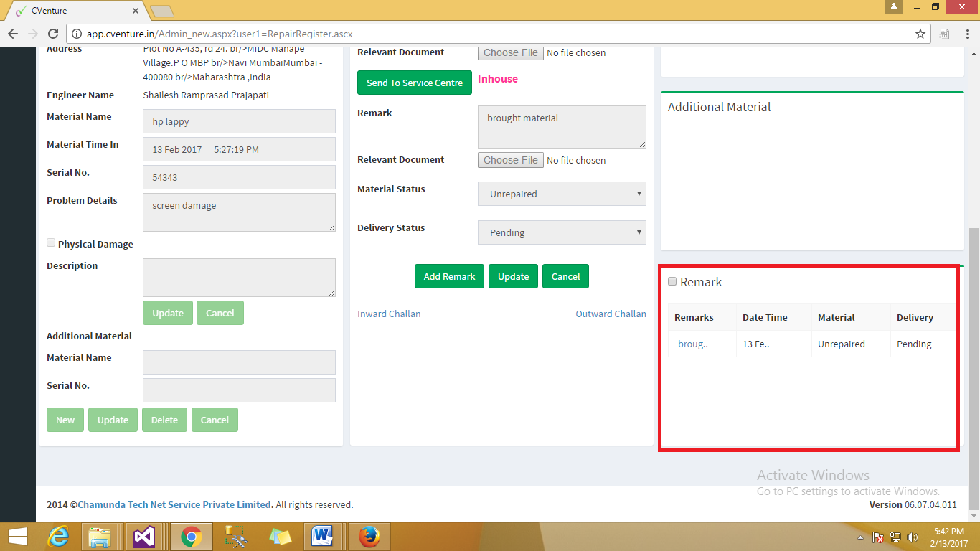Click the green Update button beside Add Remark

tap(513, 276)
